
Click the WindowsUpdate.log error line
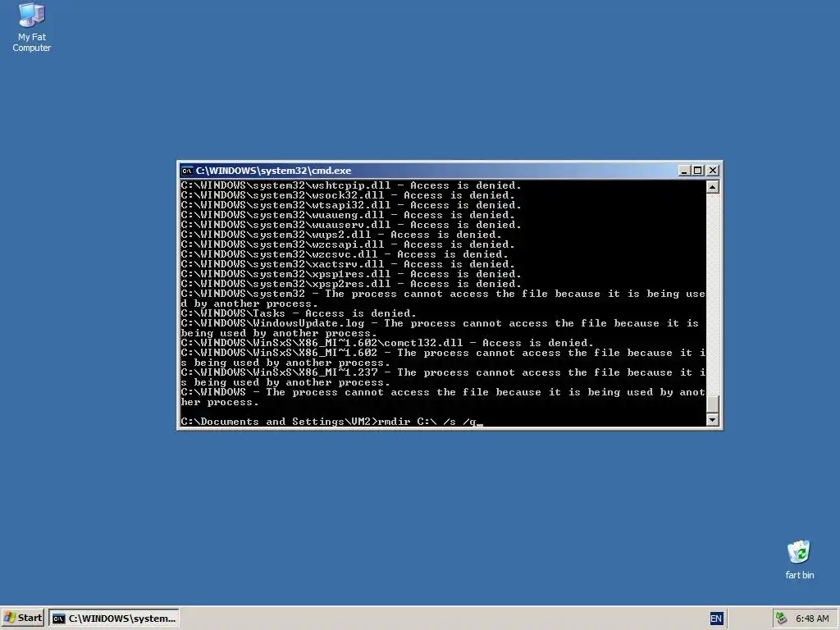440,328
